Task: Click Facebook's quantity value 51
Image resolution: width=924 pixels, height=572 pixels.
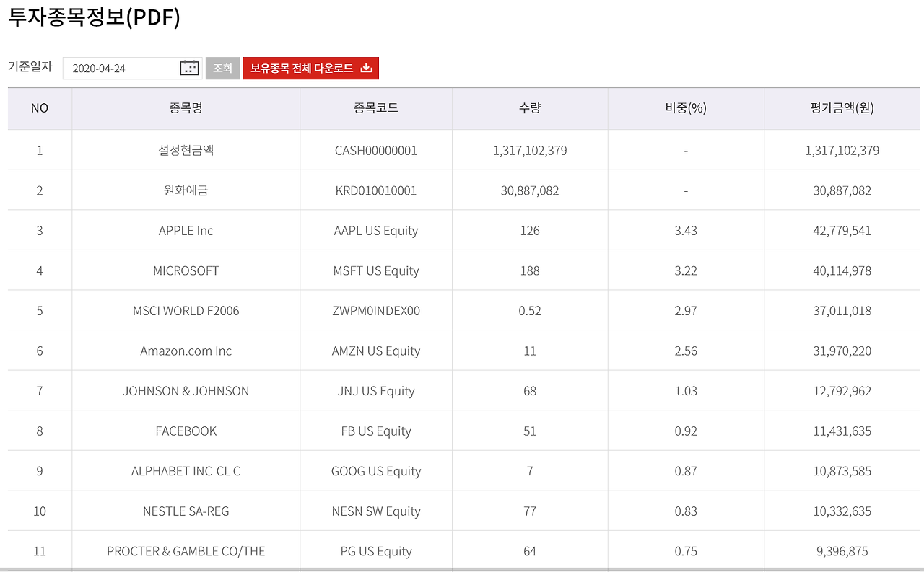Action: point(530,431)
